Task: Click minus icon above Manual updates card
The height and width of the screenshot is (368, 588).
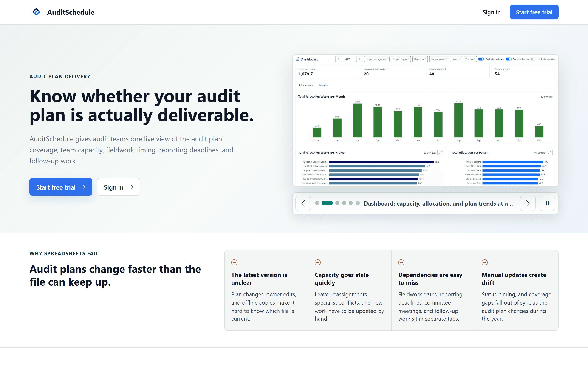Action: click(484, 262)
